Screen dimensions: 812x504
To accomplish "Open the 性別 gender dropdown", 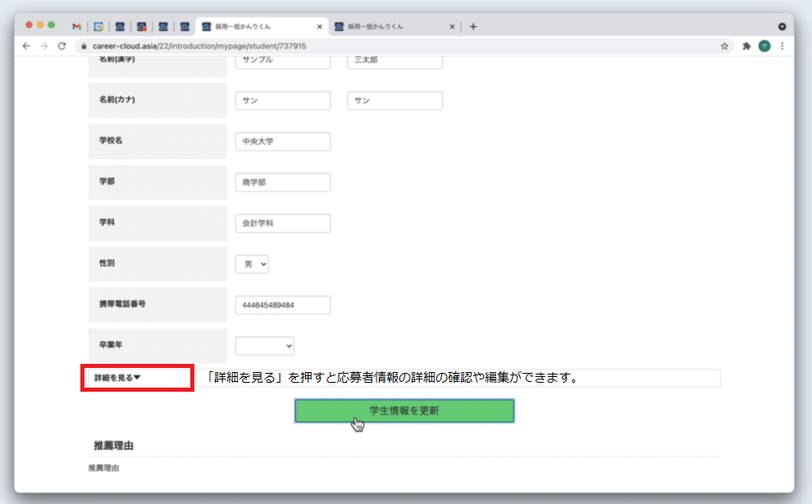I will coord(252,264).
